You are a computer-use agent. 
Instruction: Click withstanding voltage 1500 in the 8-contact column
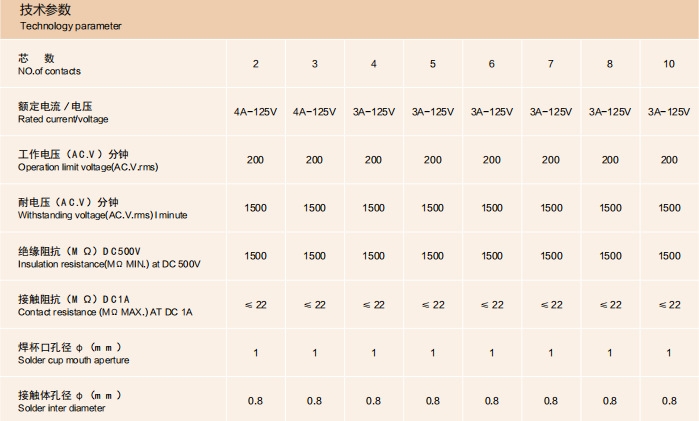click(x=610, y=208)
